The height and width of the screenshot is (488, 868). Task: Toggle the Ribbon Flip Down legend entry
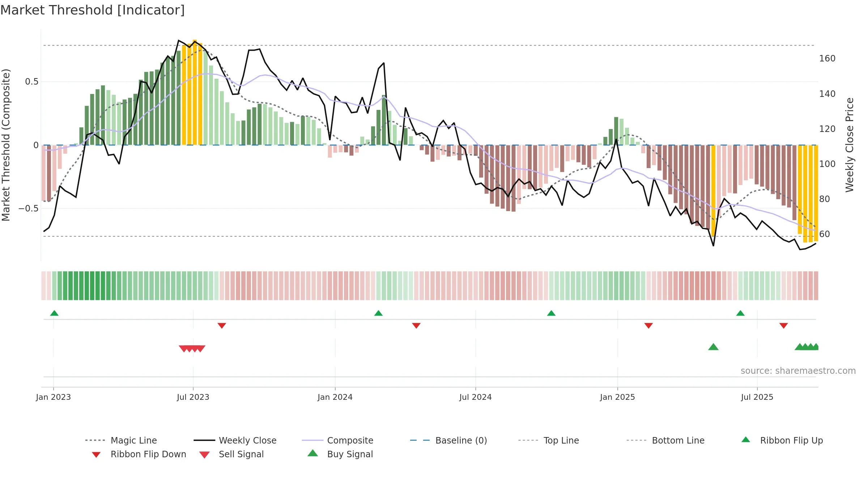(x=139, y=454)
